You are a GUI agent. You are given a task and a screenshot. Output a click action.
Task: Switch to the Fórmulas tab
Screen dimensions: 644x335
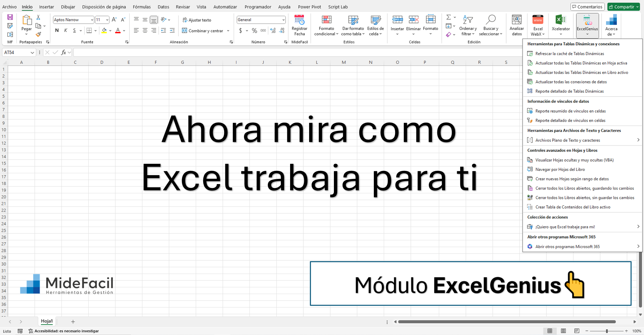tap(142, 7)
